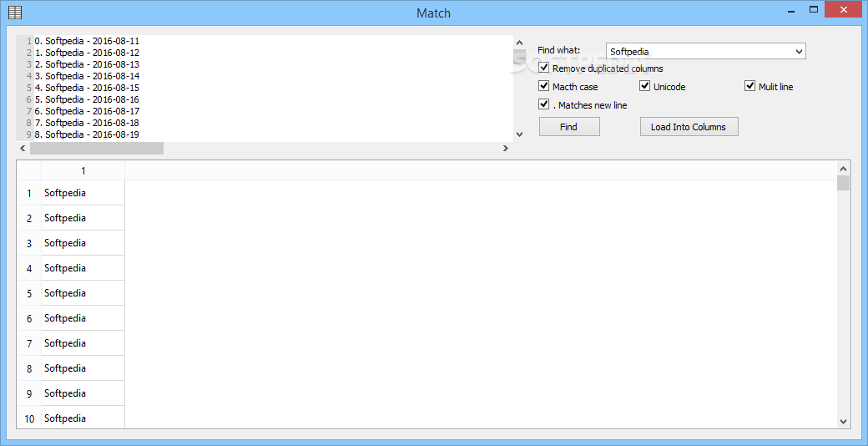Close the Match window
Viewport: 868px width, 446px height.
pos(844,9)
